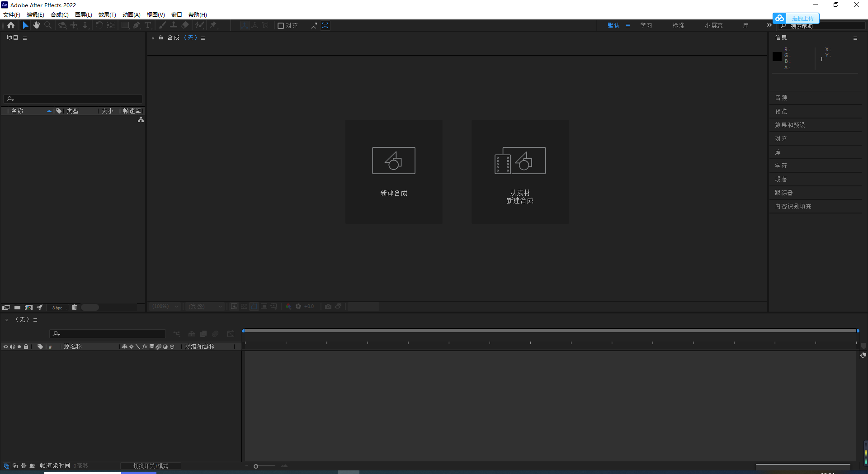The height and width of the screenshot is (474, 868).
Task: Open the 动画 menu
Action: coord(132,15)
